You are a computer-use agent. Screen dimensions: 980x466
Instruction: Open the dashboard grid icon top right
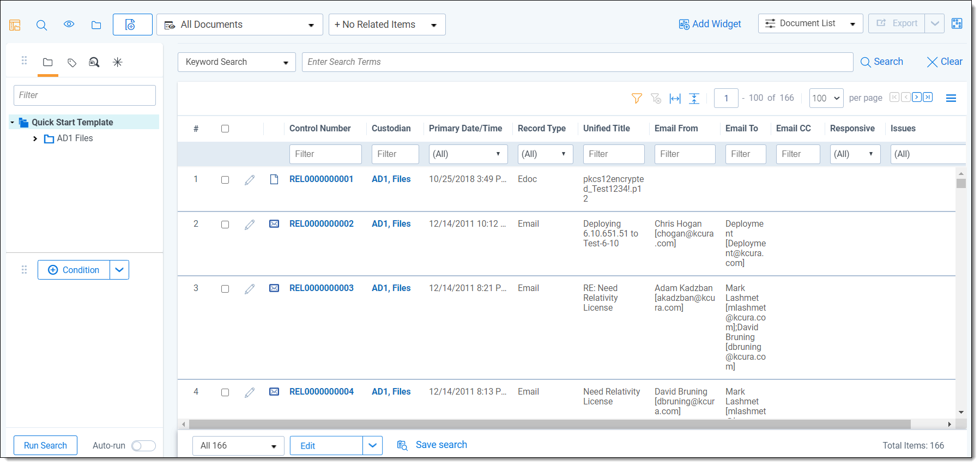tap(957, 23)
